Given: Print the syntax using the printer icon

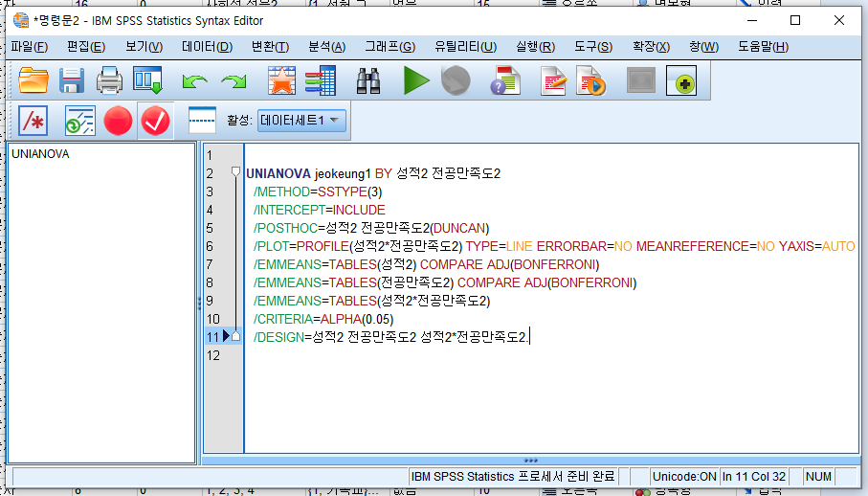Looking at the screenshot, I should tap(110, 80).
